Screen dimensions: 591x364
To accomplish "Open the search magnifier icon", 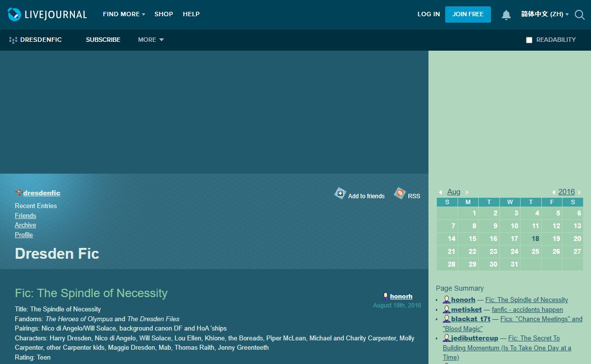I will point(580,15).
